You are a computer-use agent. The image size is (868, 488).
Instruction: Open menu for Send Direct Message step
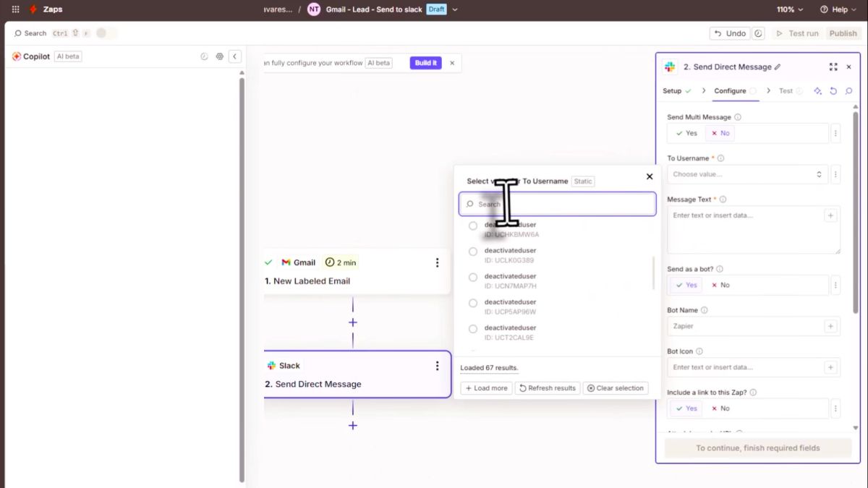click(x=437, y=366)
